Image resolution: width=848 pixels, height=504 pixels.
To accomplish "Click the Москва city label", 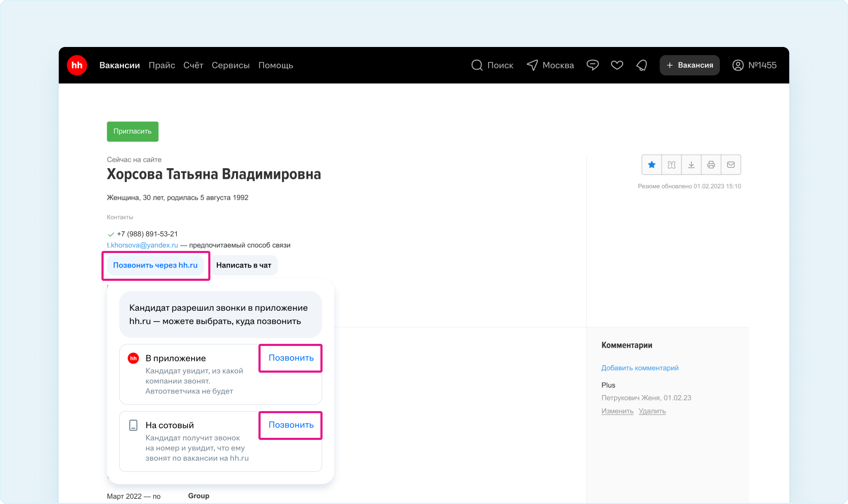I will click(558, 65).
